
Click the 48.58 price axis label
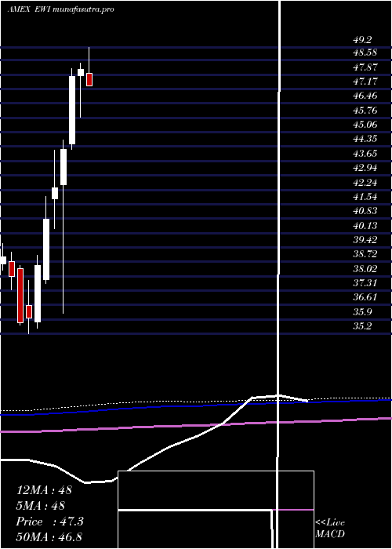(365, 53)
